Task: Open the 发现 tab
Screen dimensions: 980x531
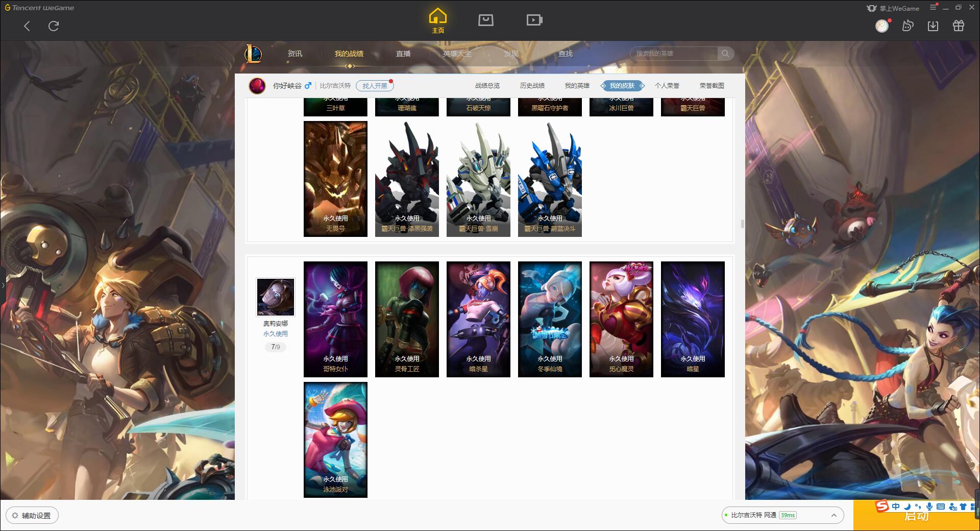Action: 511,54
